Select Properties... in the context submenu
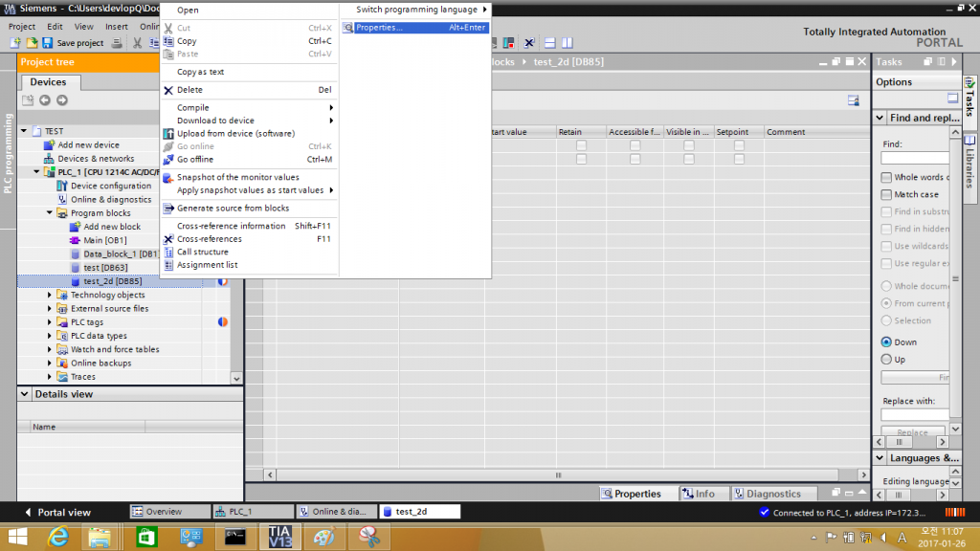 point(415,28)
